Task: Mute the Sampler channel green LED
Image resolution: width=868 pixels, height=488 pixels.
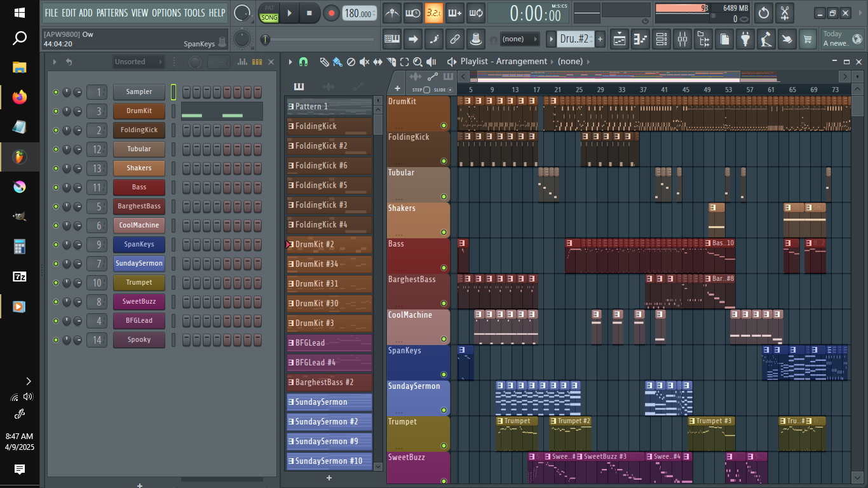Action: 56,92
